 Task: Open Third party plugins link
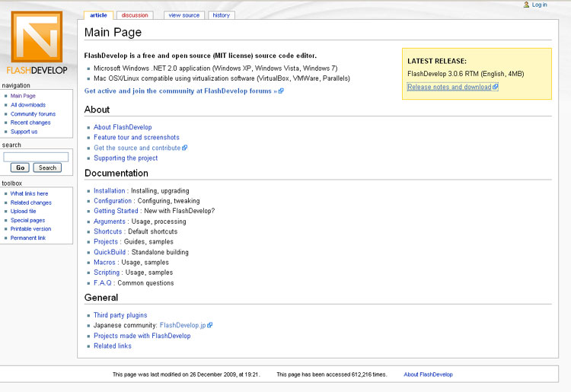tap(120, 315)
